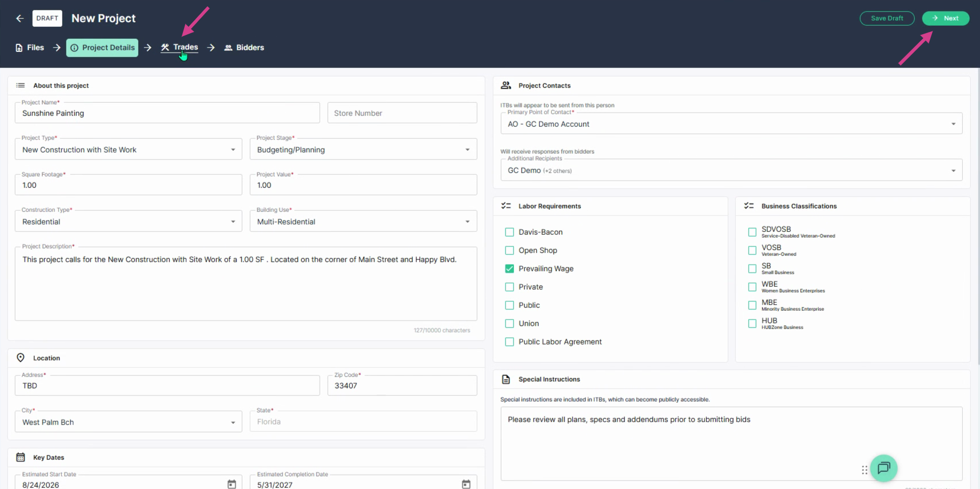Click the Project Details info icon

[74, 48]
